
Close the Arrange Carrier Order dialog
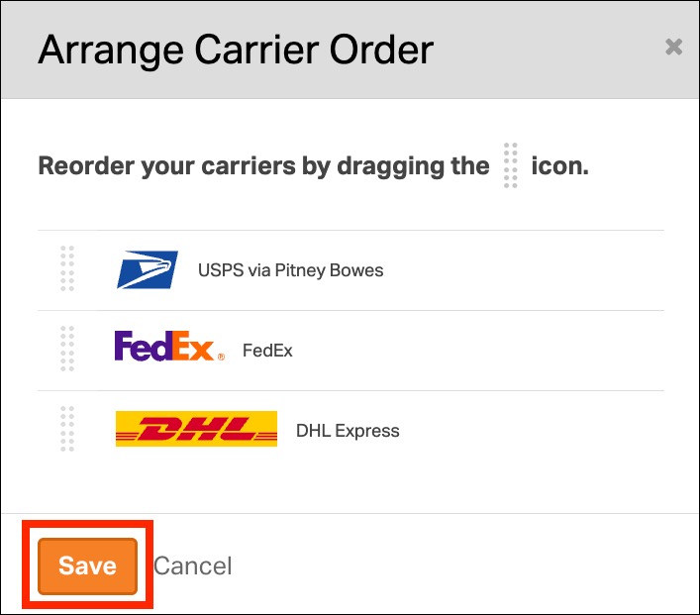[x=673, y=47]
